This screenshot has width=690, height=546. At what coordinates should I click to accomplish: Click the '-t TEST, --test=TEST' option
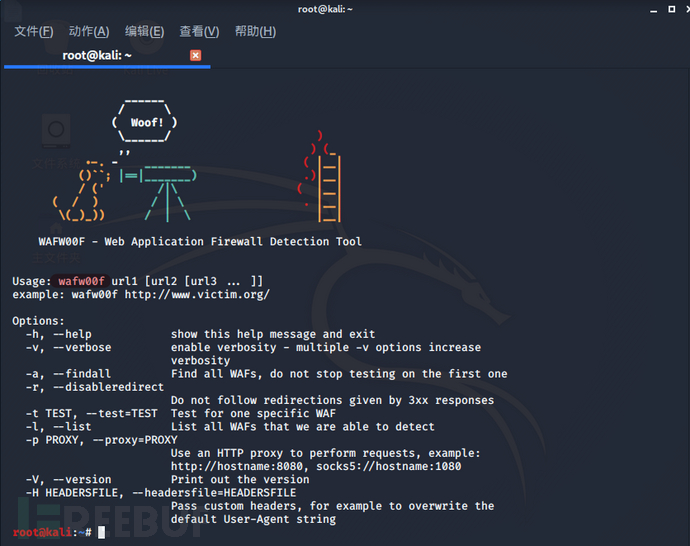[x=92, y=414]
